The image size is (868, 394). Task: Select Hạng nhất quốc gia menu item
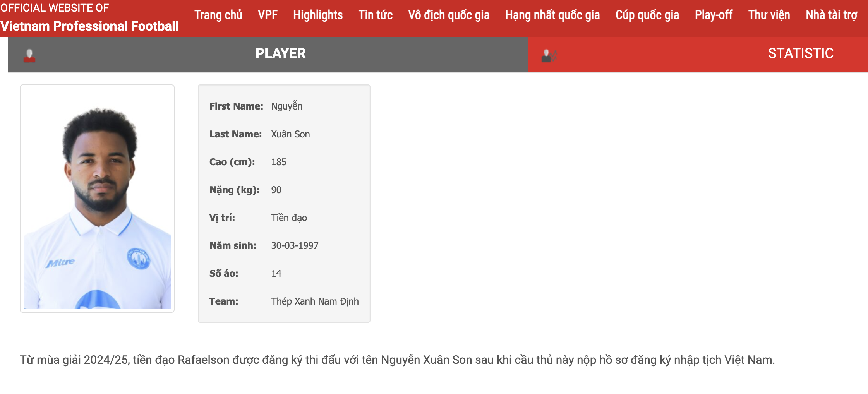pos(552,15)
